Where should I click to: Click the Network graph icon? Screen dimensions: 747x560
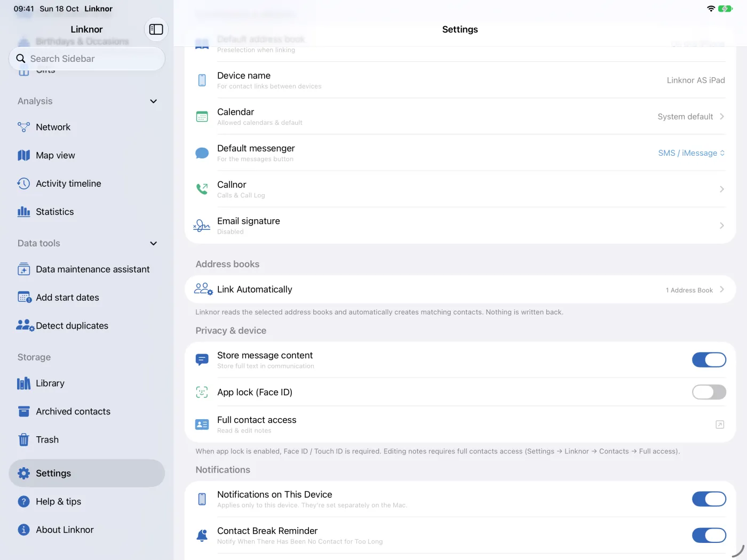(x=23, y=127)
